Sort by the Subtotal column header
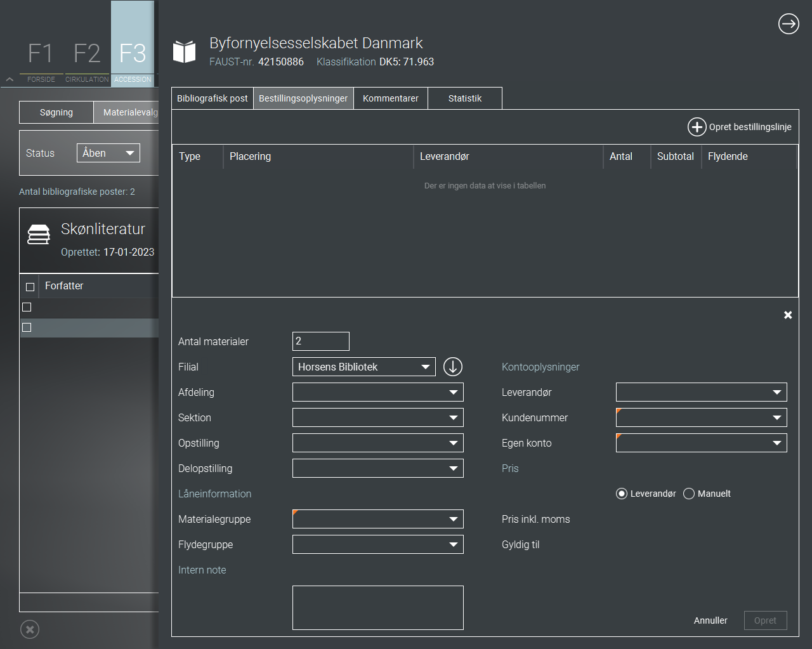Screen dimensions: 812x649 coord(675,156)
